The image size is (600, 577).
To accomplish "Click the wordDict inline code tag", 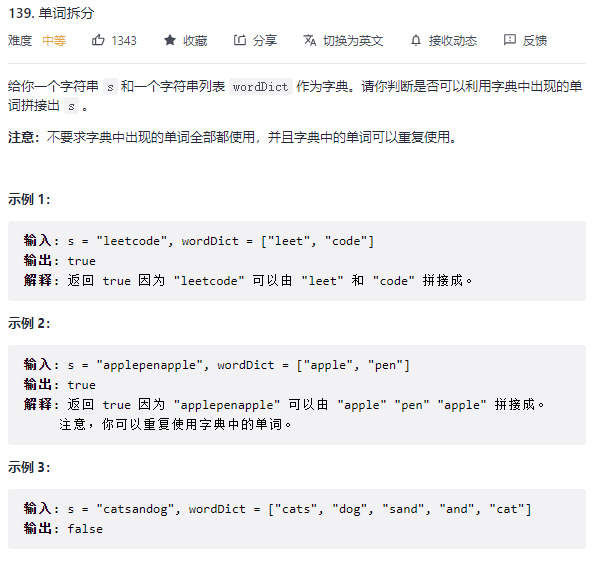I will point(261,87).
